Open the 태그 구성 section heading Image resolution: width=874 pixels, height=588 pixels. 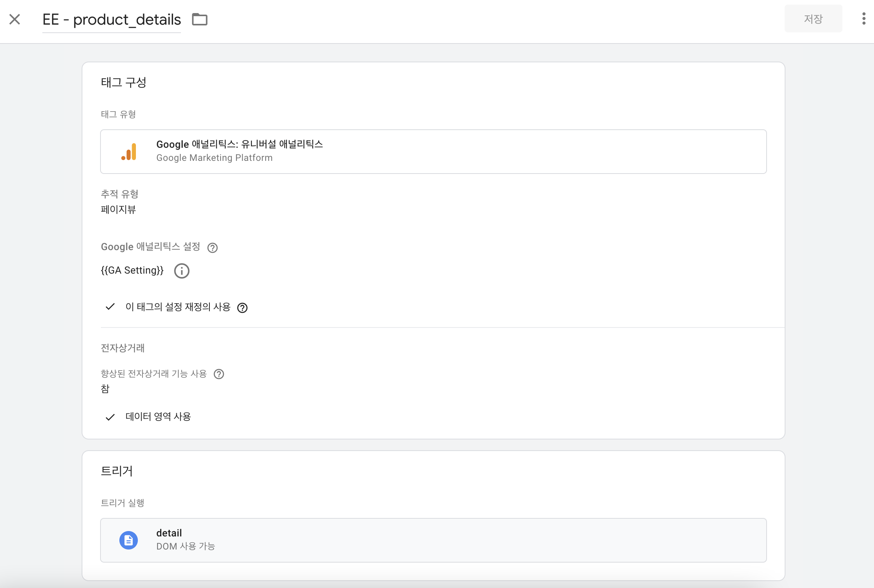(124, 82)
